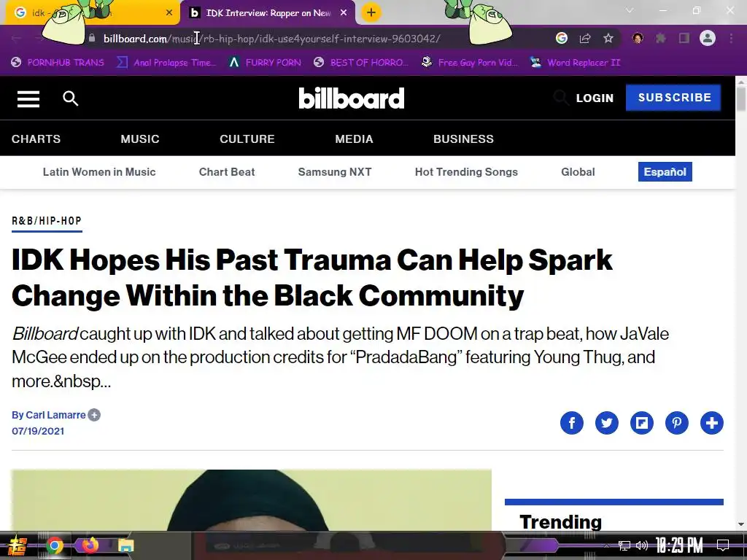Viewport: 747px width, 560px height.
Task: Close the IDK Interview tab
Action: click(344, 13)
